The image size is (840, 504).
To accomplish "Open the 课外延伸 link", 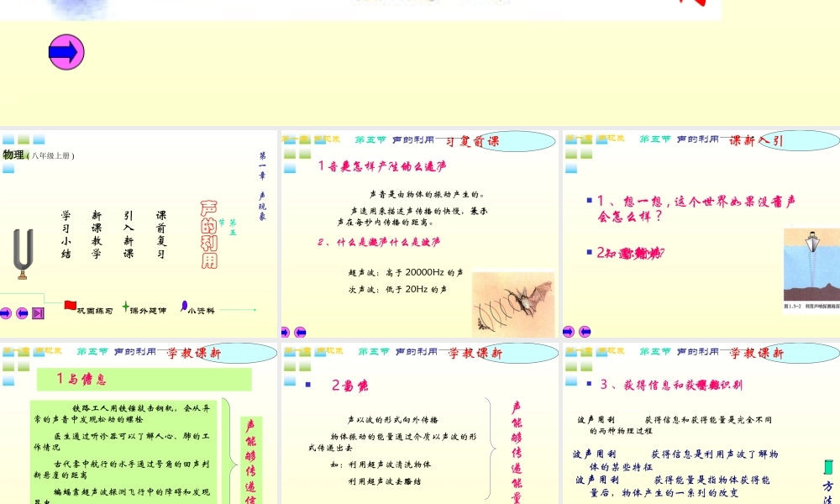I will click(x=148, y=311).
